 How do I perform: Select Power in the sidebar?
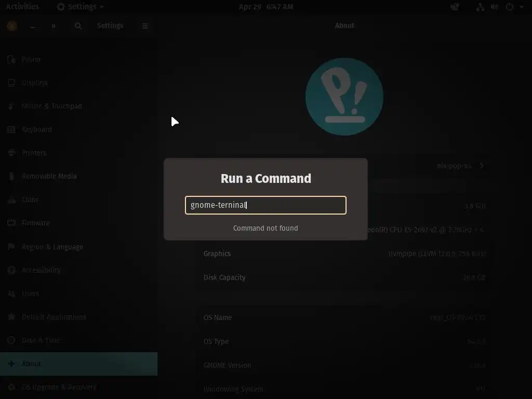coord(79,59)
